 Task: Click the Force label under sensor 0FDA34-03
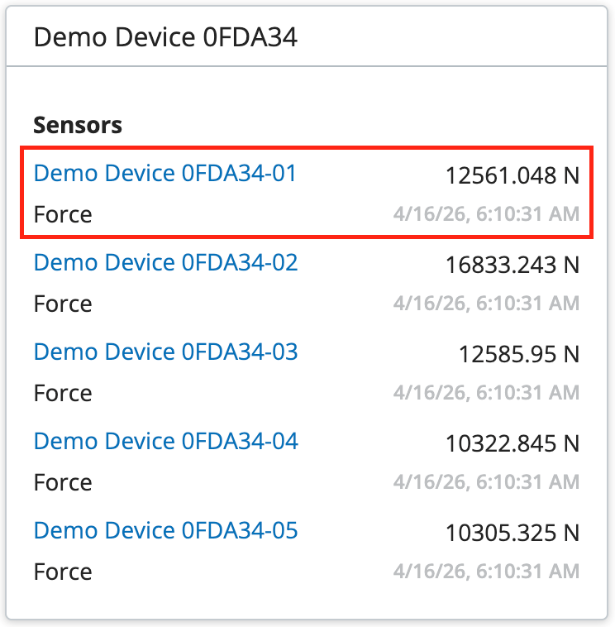pos(63,393)
